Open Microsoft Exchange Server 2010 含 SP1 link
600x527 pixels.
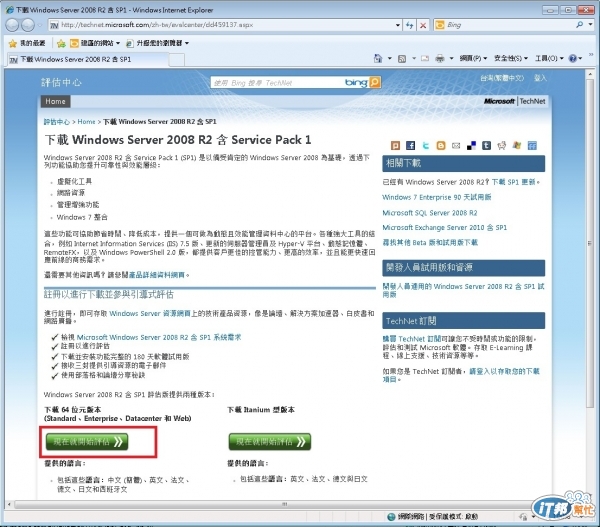445,228
